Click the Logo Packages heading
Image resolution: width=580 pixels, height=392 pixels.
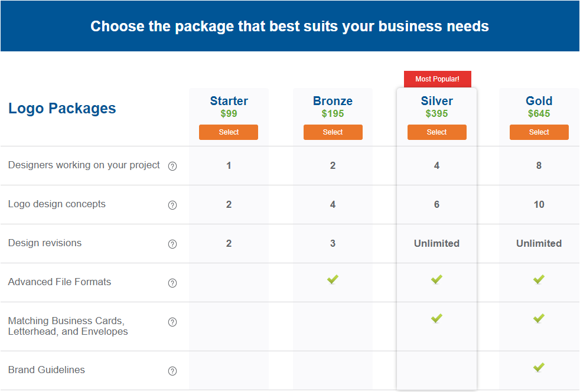click(x=62, y=109)
